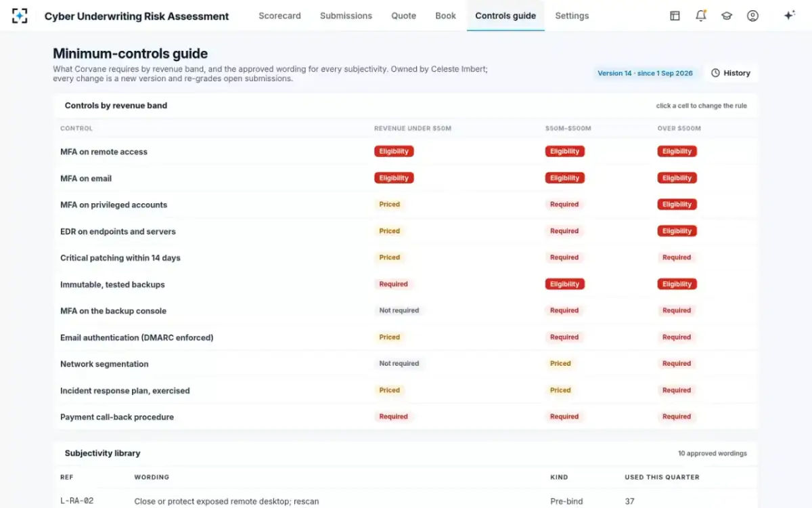Click the '10 approved wordings' text
This screenshot has height=508, width=812.
pos(713,453)
